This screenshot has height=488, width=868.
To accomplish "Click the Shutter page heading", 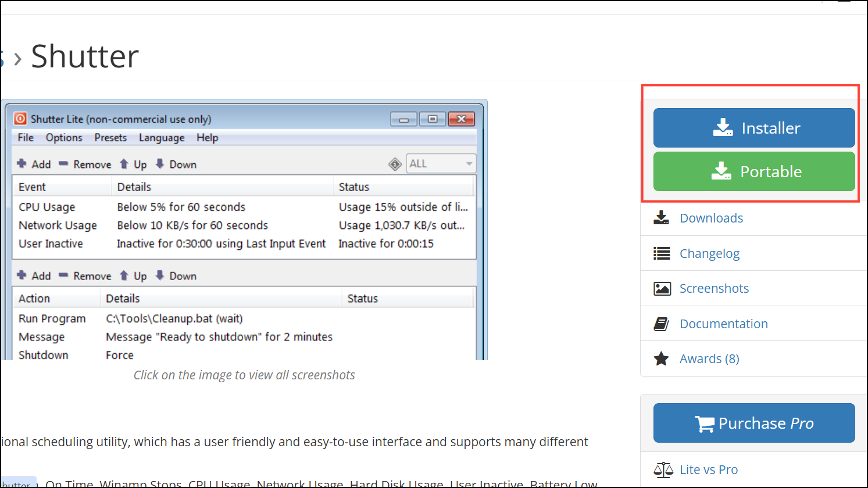I will pyautogui.click(x=85, y=56).
